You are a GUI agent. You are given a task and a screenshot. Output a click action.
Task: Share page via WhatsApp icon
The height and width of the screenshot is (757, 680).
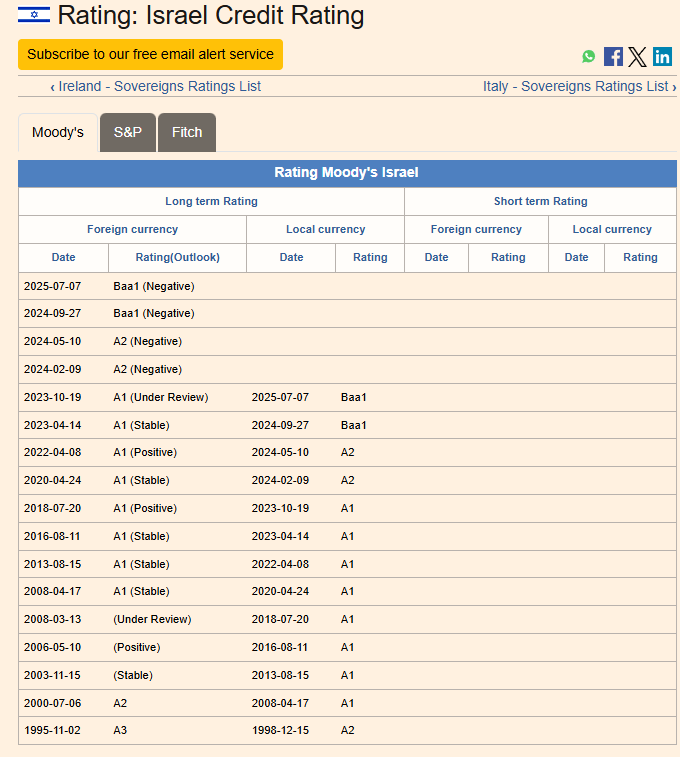tap(588, 56)
